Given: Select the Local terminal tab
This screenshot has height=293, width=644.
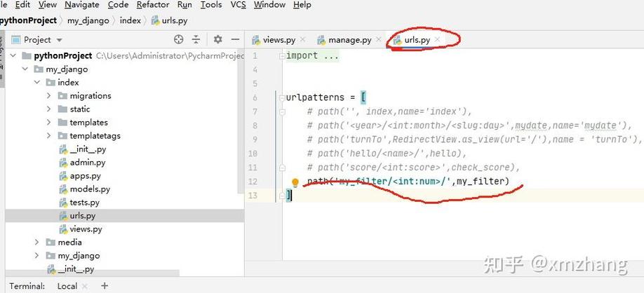Looking at the screenshot, I should 67,286.
